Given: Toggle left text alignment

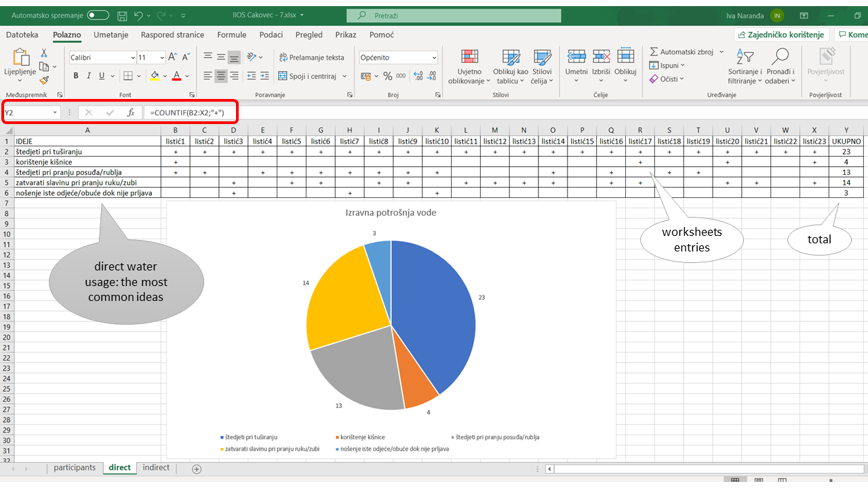Looking at the screenshot, I should [208, 76].
